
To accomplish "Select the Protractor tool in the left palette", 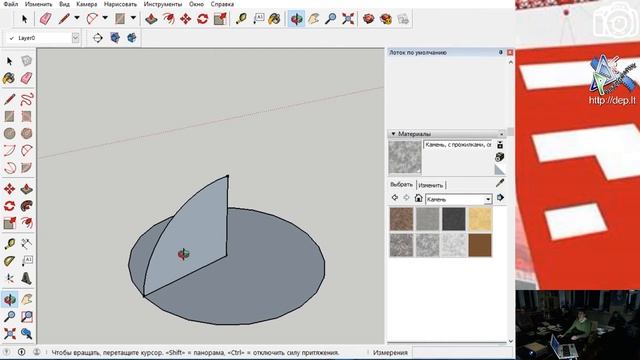I will (x=9, y=261).
